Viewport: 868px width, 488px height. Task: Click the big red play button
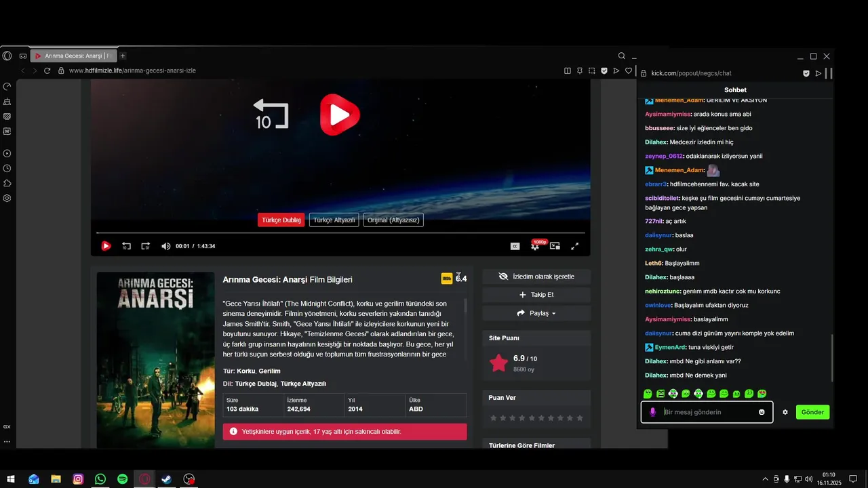(340, 115)
